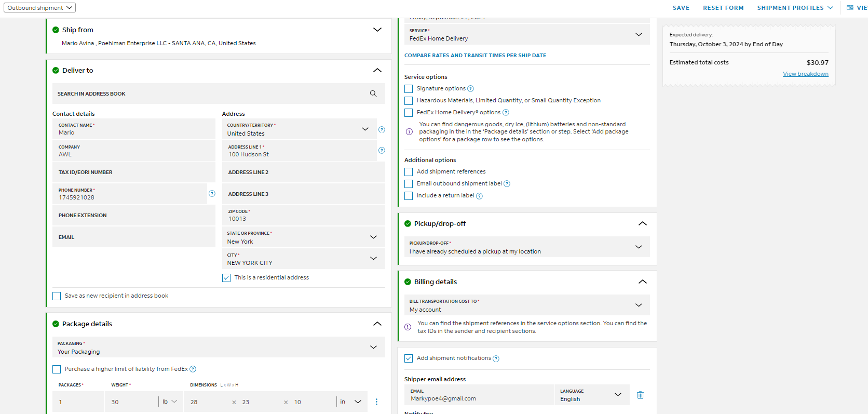The height and width of the screenshot is (414, 868).
Task: Expand the Ship from section
Action: [x=377, y=30]
